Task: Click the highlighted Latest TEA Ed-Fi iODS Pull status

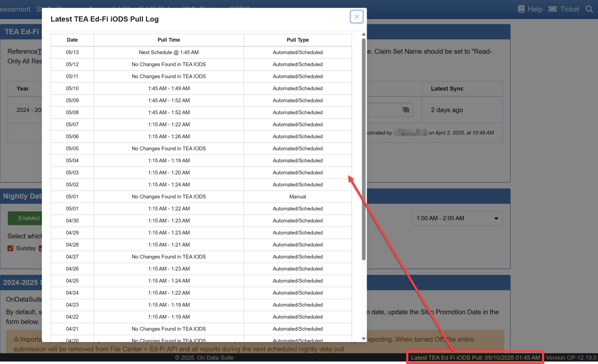Action: 475,357
